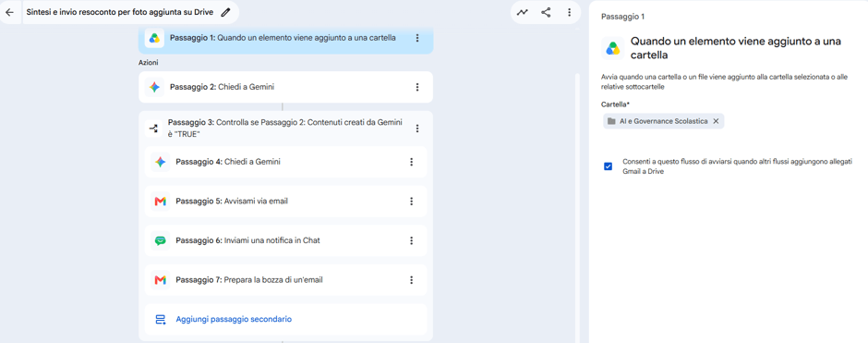
Task: Select Passaggio 4: Chiedi a Gemini
Action: (x=285, y=162)
